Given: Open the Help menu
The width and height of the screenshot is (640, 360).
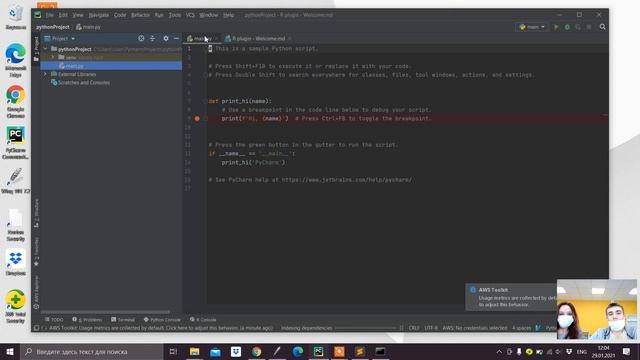Looking at the screenshot, I should coord(229,15).
